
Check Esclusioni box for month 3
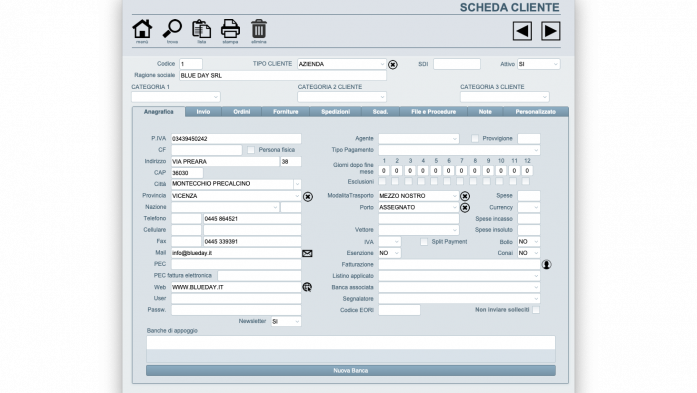[x=409, y=181]
